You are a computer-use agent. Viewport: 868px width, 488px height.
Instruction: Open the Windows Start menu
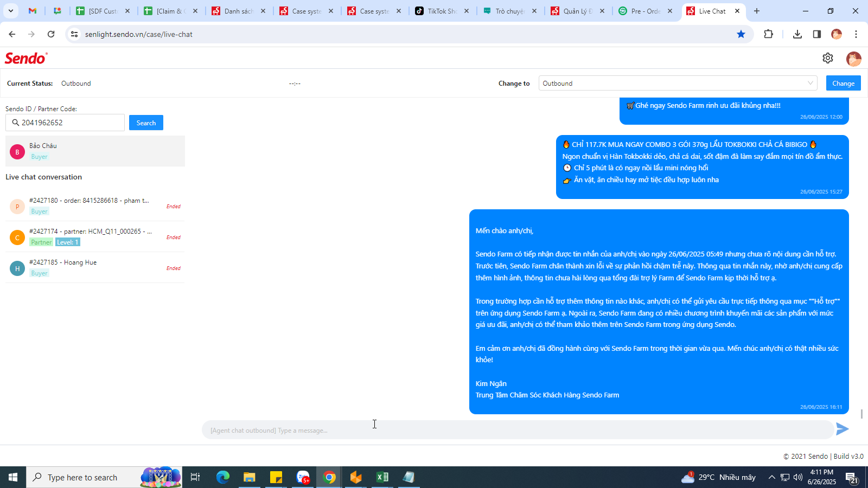tap(13, 477)
